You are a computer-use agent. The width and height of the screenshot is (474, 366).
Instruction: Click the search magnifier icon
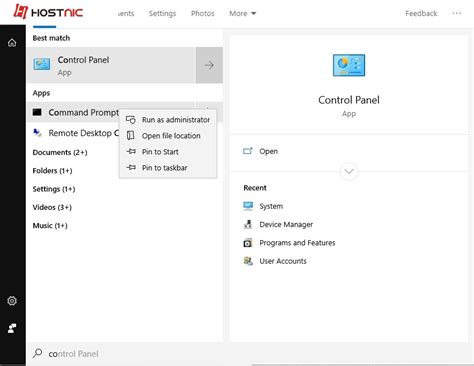tap(37, 353)
